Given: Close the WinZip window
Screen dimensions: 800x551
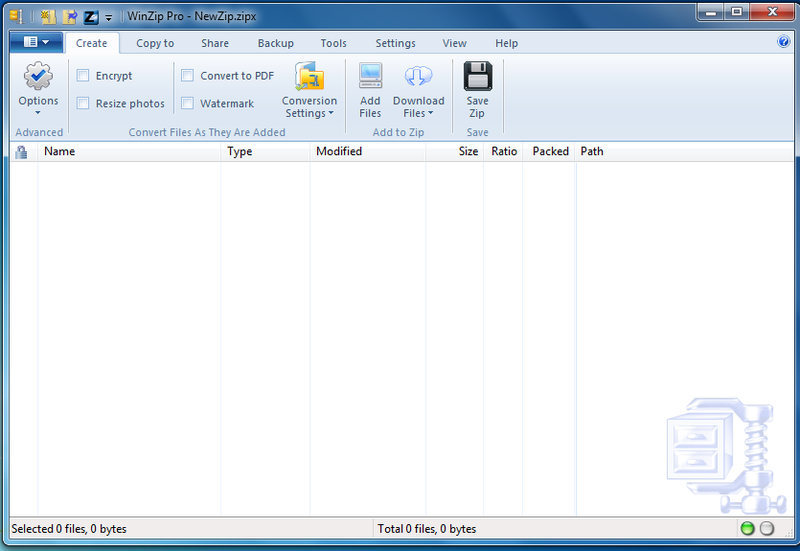Looking at the screenshot, I should click(772, 12).
